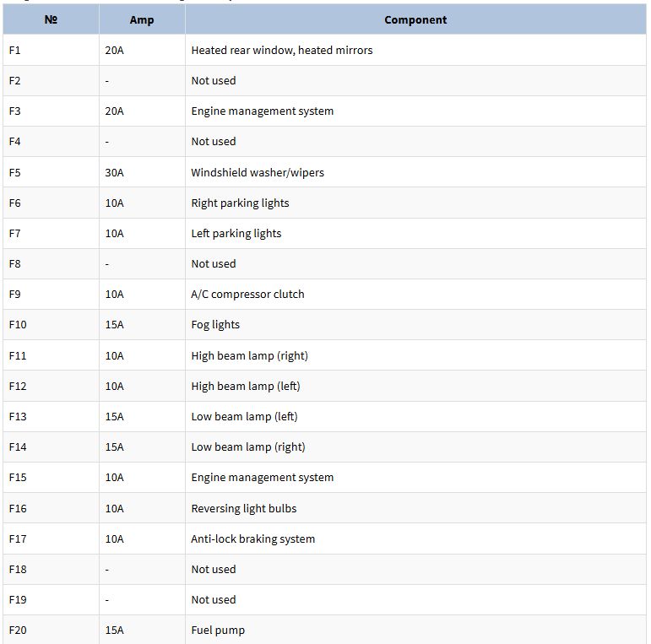Select the Fuel pump component cell
Image resolution: width=651 pixels, height=644 pixels.
(415, 630)
